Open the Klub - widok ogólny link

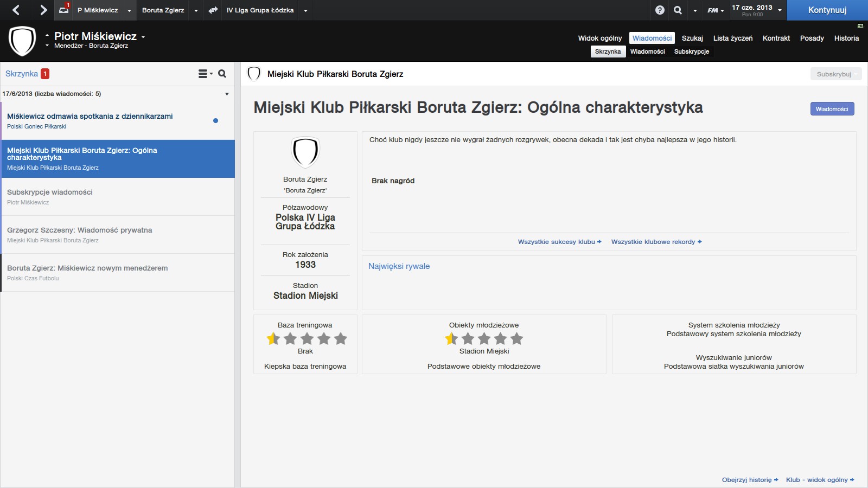tap(820, 480)
